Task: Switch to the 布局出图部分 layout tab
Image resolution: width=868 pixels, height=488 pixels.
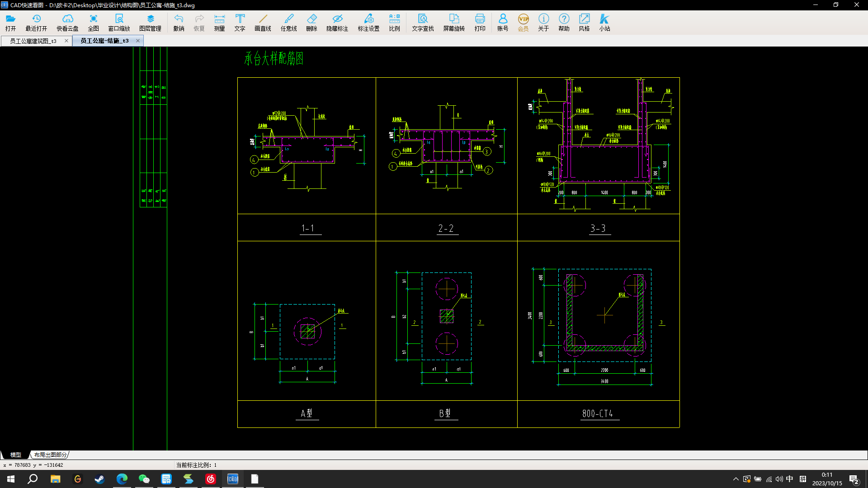Action: [x=50, y=455]
